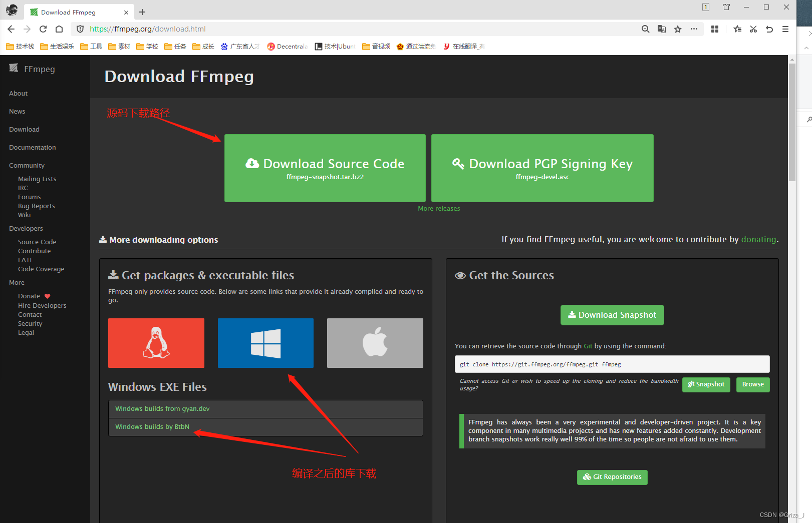Open the 工具 bookmark folder

coord(91,47)
